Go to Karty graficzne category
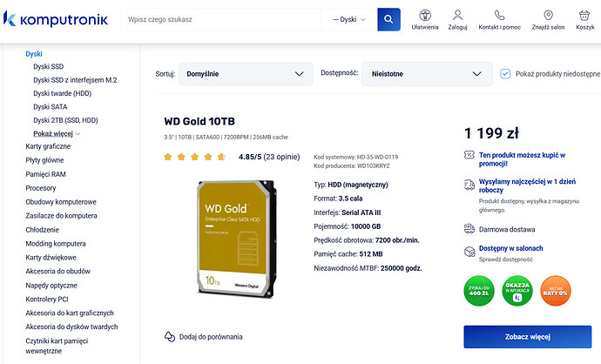 tap(48, 146)
